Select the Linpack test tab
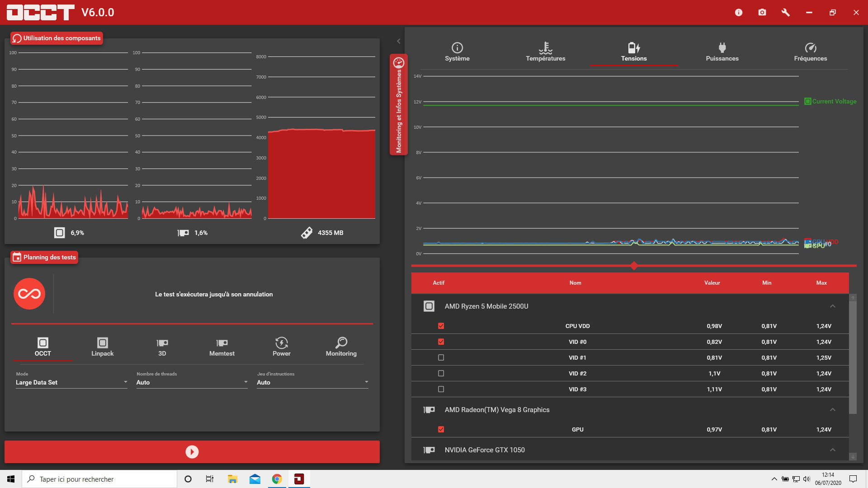The height and width of the screenshot is (488, 868). [103, 347]
